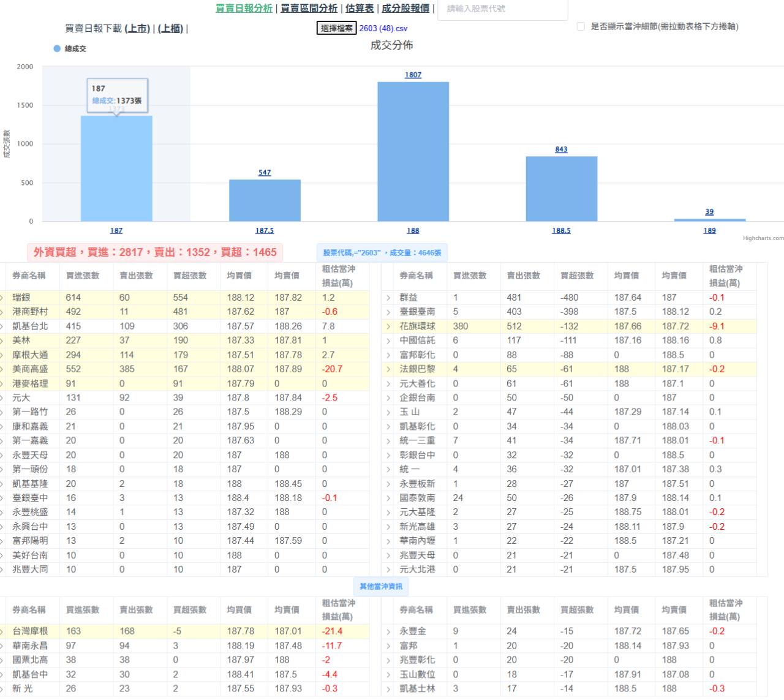Click the 188.5 price bar

click(x=561, y=189)
